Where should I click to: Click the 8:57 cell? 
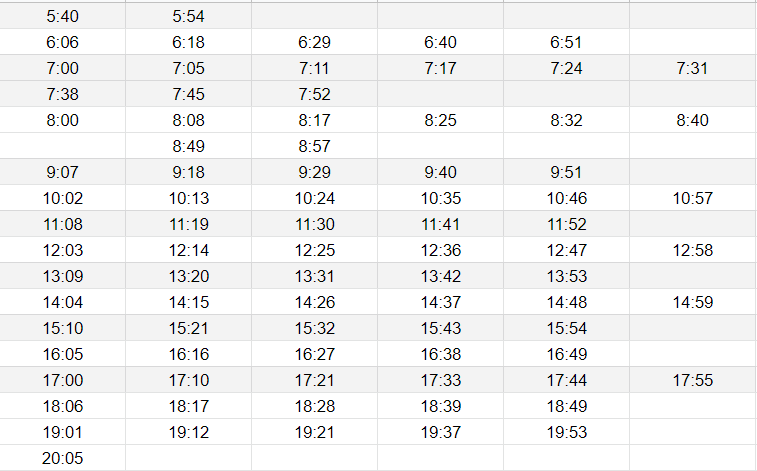pyautogui.click(x=314, y=146)
